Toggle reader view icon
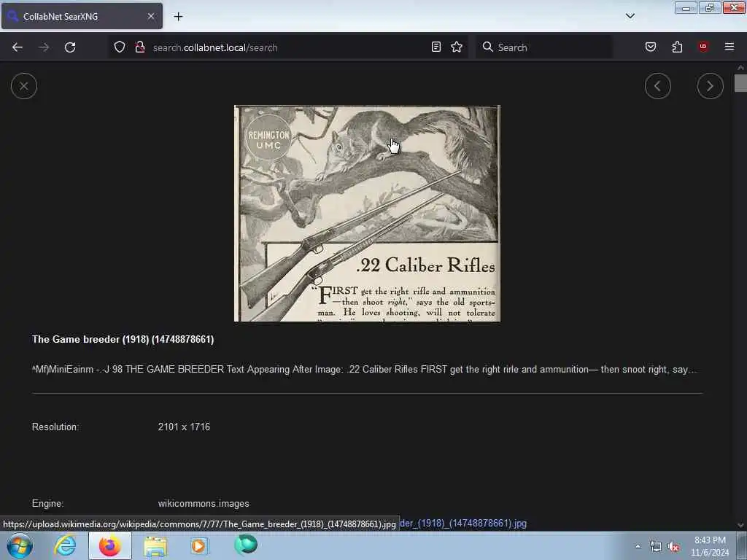The width and height of the screenshot is (747, 560). click(x=436, y=47)
